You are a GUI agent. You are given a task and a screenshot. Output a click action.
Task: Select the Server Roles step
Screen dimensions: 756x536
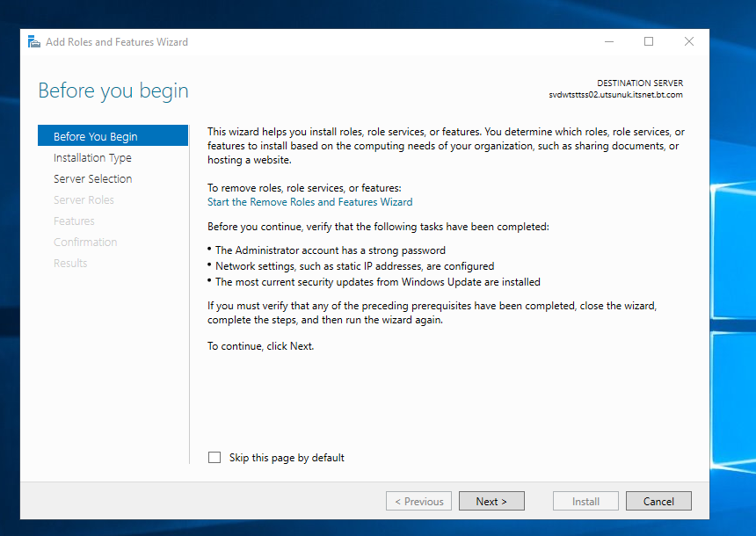[84, 200]
